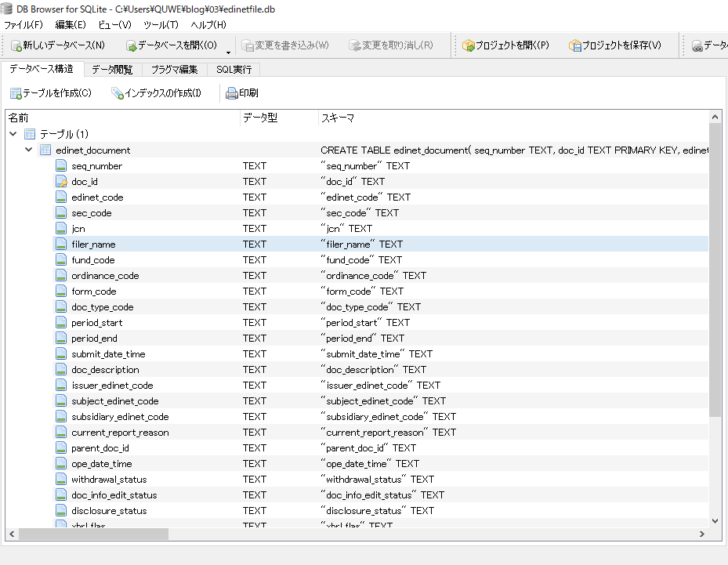Click the doc_id primary key icon
Image resolution: width=728 pixels, height=565 pixels.
click(x=61, y=182)
